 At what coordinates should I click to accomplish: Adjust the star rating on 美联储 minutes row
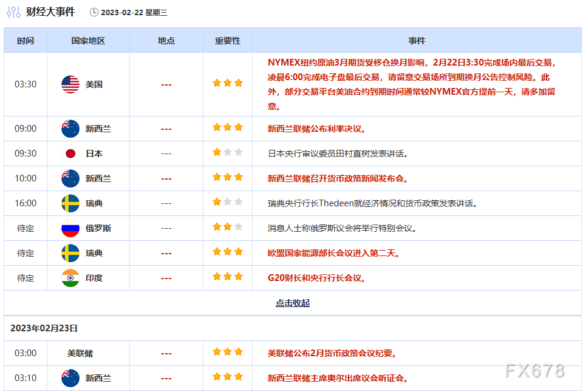[227, 351]
